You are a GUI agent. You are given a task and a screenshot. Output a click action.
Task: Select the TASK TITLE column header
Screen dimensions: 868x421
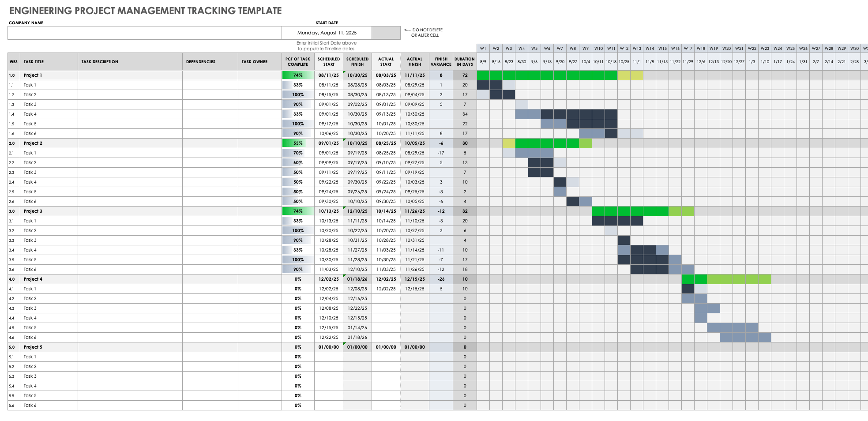[x=49, y=62]
